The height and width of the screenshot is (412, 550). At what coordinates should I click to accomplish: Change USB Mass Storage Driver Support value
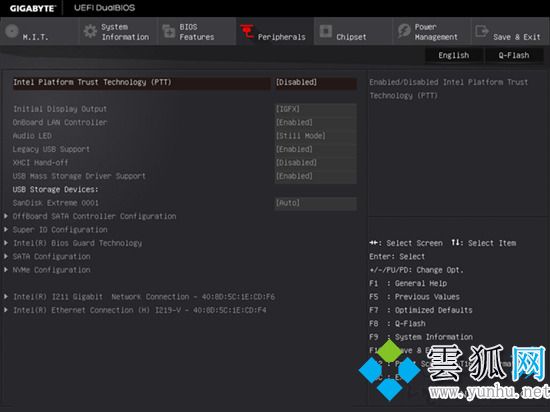click(x=316, y=176)
